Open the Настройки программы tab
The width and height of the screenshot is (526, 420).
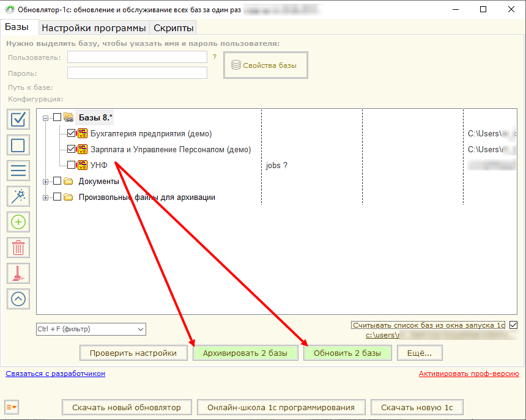pyautogui.click(x=94, y=28)
